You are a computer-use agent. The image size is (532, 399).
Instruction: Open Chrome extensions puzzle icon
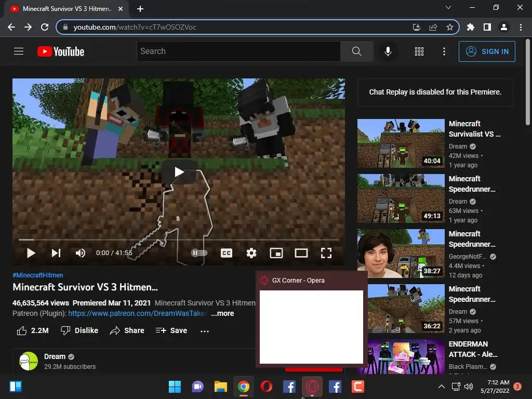click(x=471, y=27)
